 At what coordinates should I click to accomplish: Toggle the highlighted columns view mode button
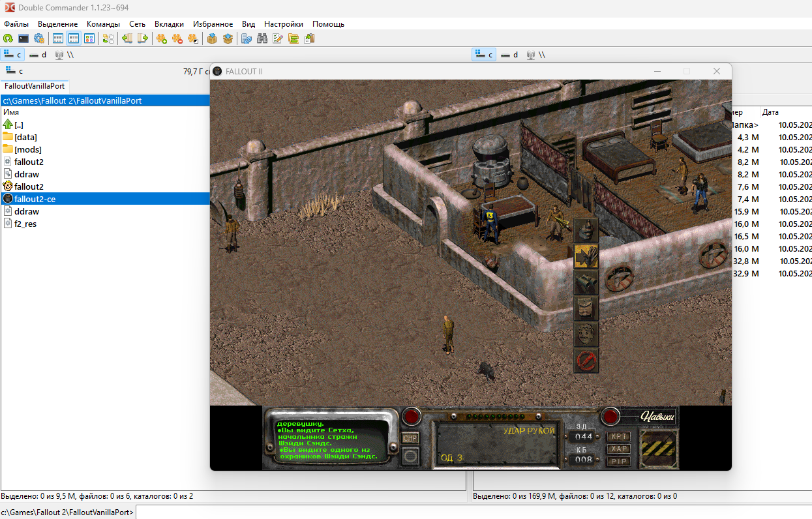pyautogui.click(x=74, y=38)
